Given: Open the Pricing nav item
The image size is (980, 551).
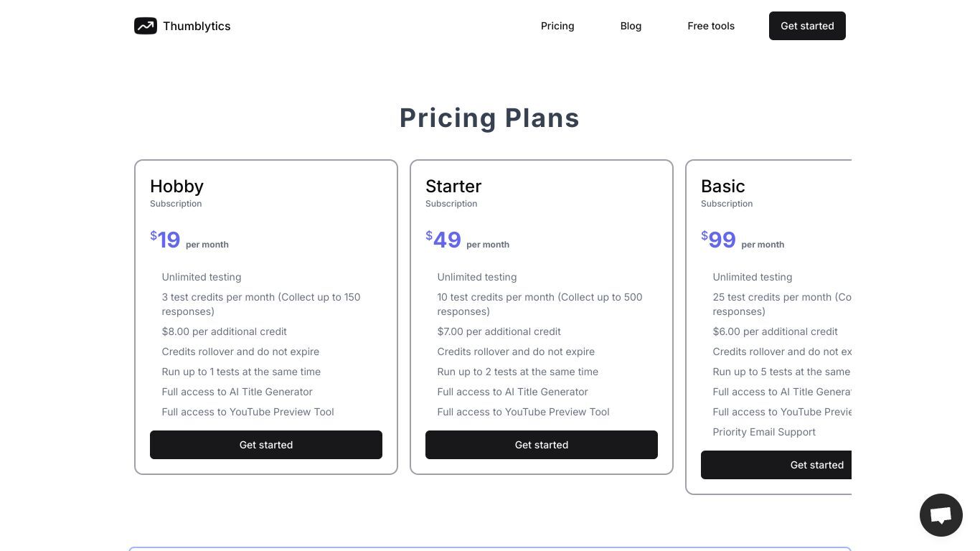Looking at the screenshot, I should click(557, 26).
